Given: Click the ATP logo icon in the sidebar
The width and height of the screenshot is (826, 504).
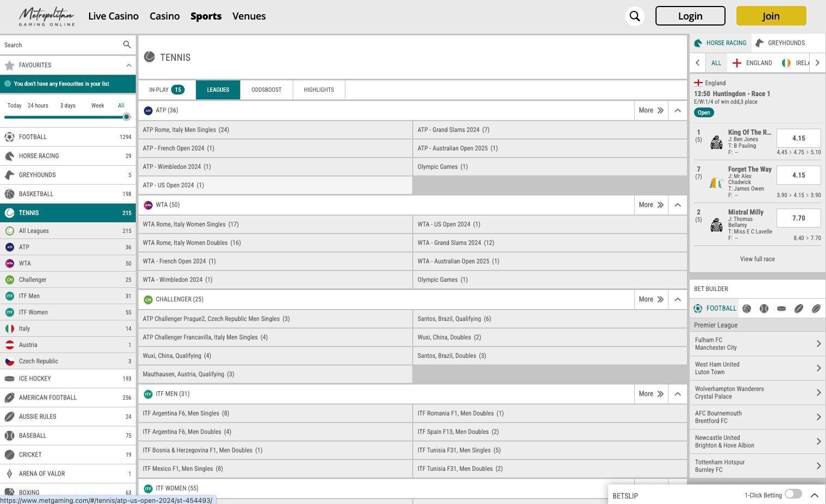Looking at the screenshot, I should click(x=9, y=247).
